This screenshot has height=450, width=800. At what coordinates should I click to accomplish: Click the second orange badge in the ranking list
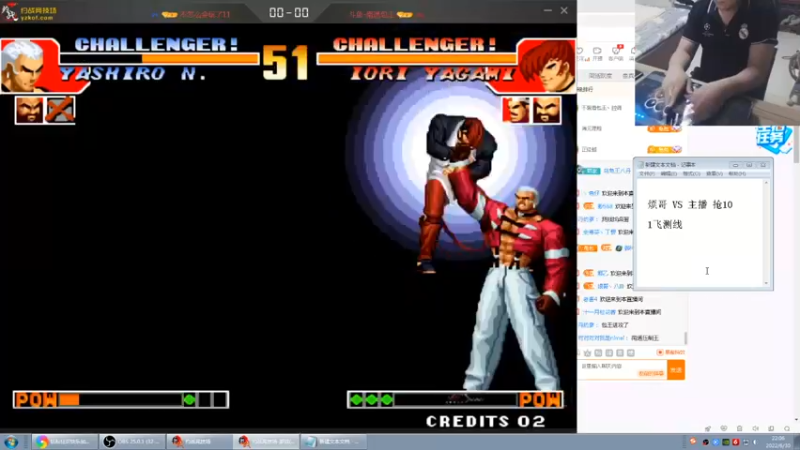[x=664, y=149]
